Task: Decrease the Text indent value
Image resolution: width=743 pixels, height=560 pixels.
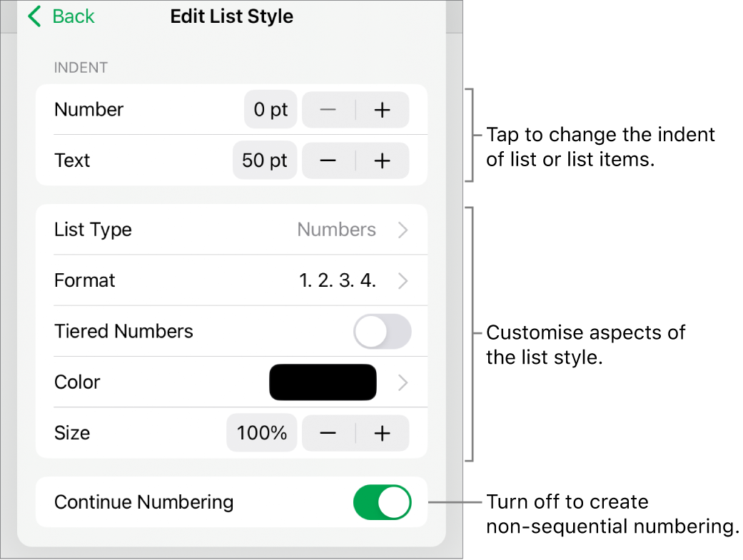Action: point(328,161)
